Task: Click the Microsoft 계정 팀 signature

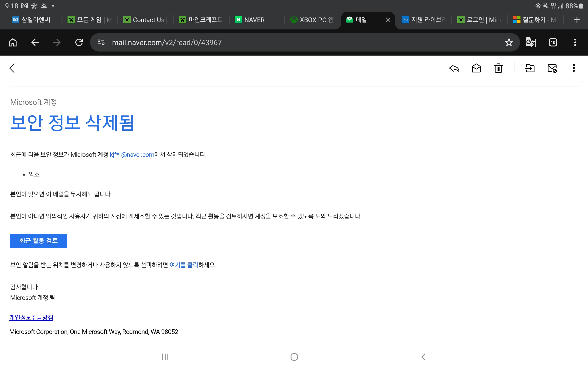Action: tap(33, 298)
